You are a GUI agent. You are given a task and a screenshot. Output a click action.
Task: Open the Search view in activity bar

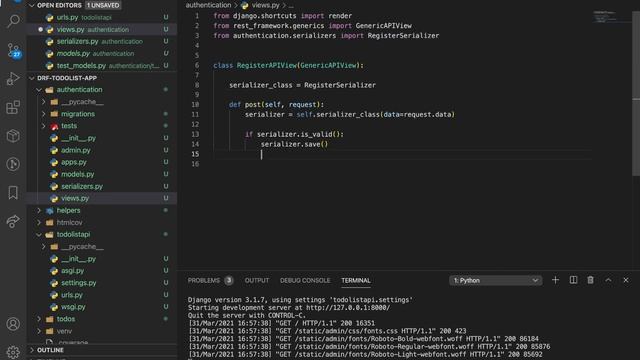[x=13, y=20]
